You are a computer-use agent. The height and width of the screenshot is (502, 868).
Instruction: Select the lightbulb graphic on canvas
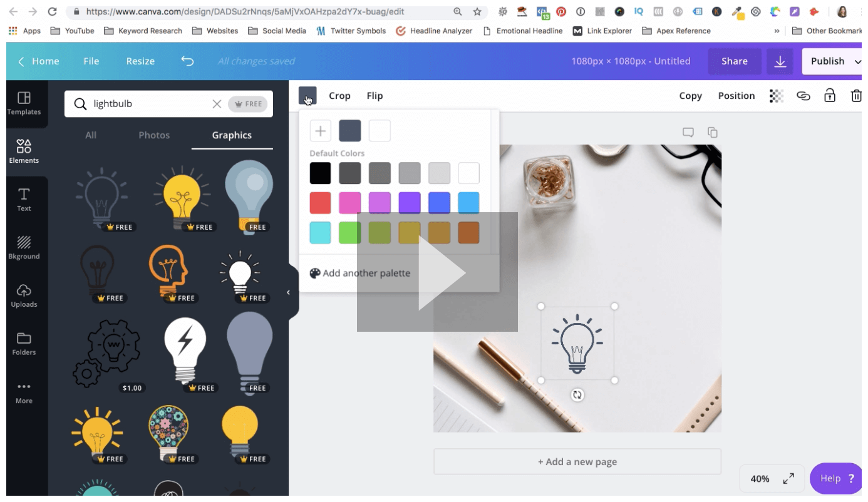(x=577, y=343)
